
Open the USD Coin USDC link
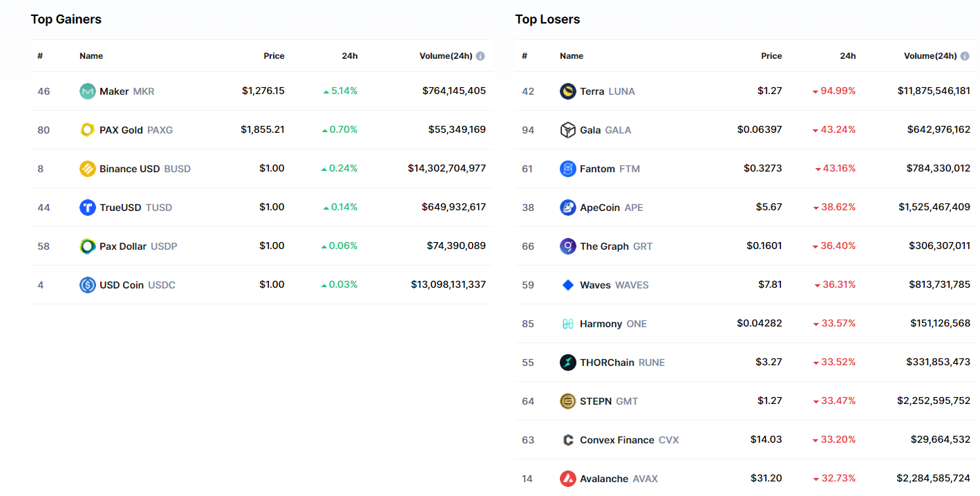pyautogui.click(x=128, y=285)
